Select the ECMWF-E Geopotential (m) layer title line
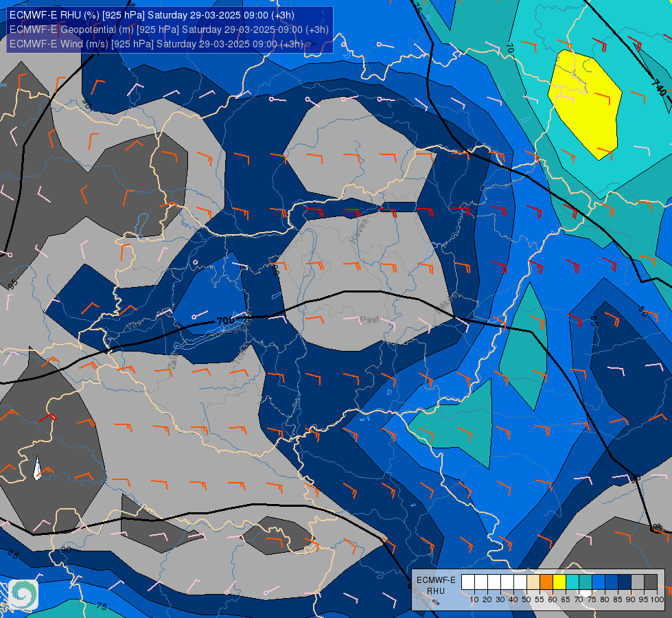This screenshot has width=672, height=618. 169,30
